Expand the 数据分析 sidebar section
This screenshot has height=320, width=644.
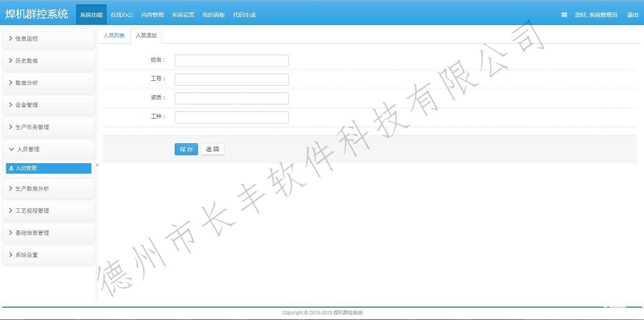[48, 83]
